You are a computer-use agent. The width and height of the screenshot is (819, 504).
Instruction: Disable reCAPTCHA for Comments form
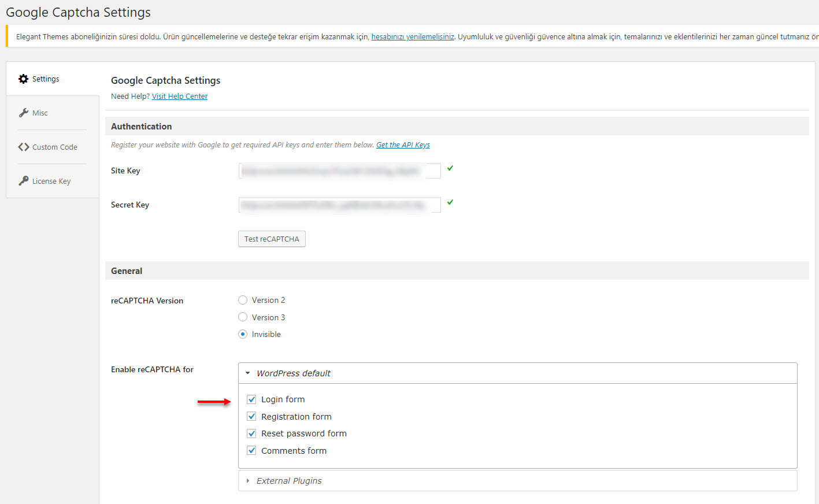pos(251,450)
